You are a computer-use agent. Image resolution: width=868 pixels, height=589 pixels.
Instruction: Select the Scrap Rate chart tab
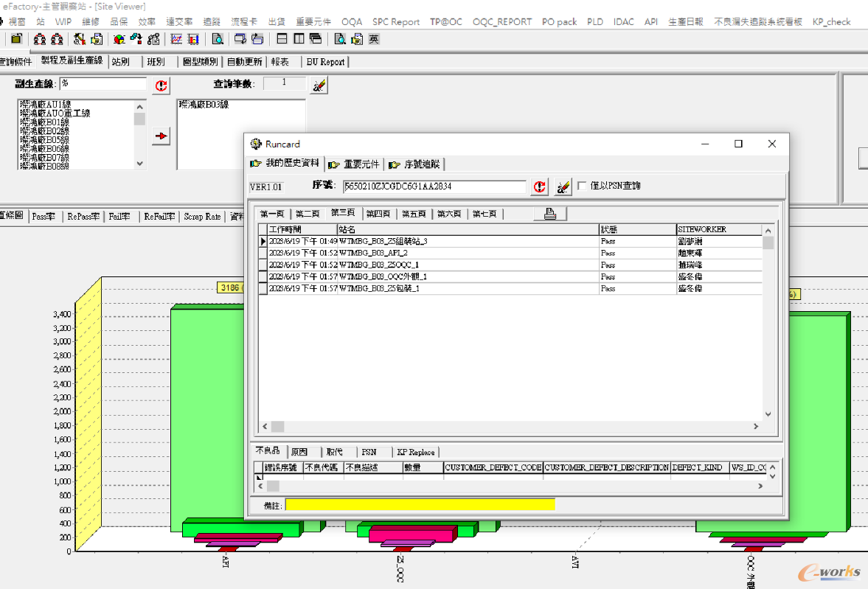[202, 217]
